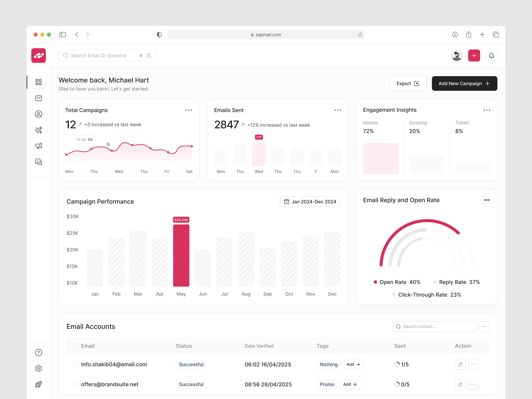Open more options for offers@brandsuite.net row
Viewport: 532px width, 399px height.
point(473,384)
